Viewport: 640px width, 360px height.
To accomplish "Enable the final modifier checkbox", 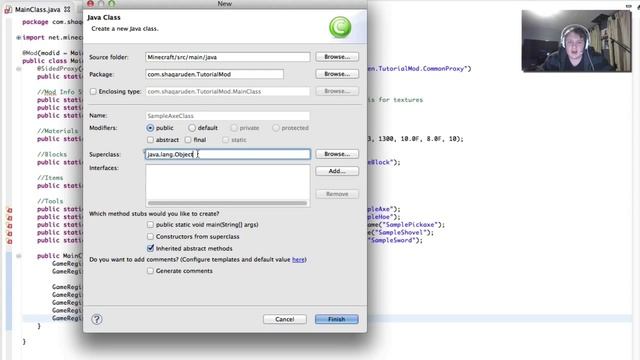I will (188, 140).
